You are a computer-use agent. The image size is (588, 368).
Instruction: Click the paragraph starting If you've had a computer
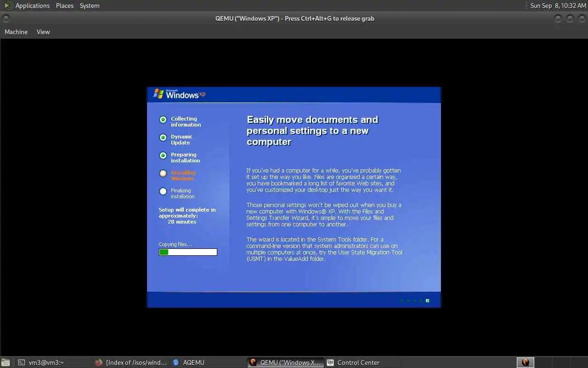coord(323,180)
